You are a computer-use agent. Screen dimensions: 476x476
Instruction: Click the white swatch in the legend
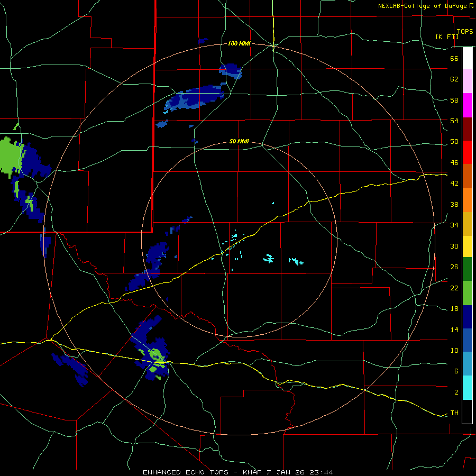(x=467, y=58)
